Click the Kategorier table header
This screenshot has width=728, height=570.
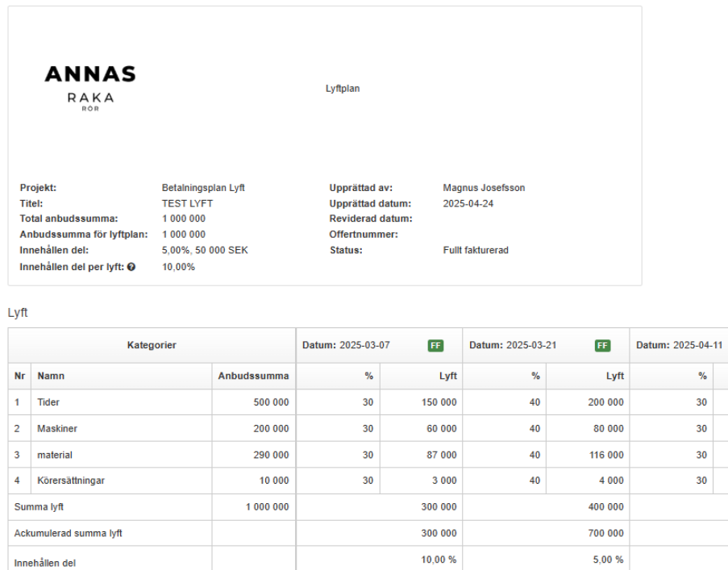pos(152,345)
